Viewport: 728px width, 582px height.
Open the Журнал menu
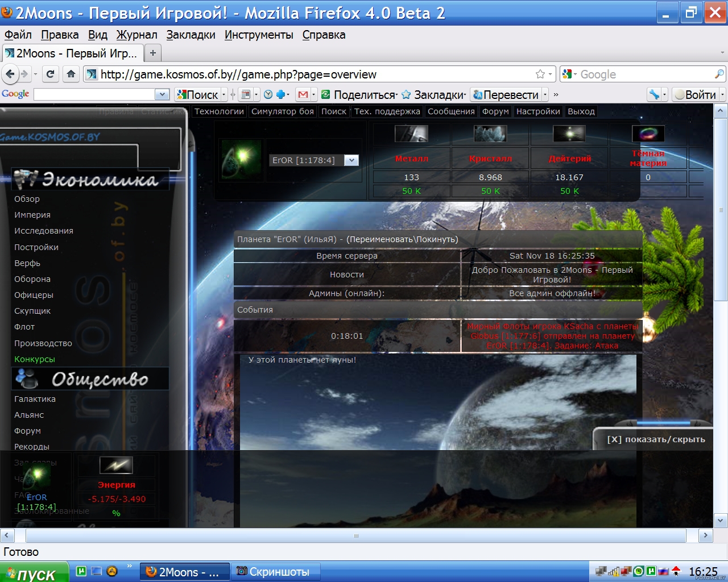click(x=137, y=35)
